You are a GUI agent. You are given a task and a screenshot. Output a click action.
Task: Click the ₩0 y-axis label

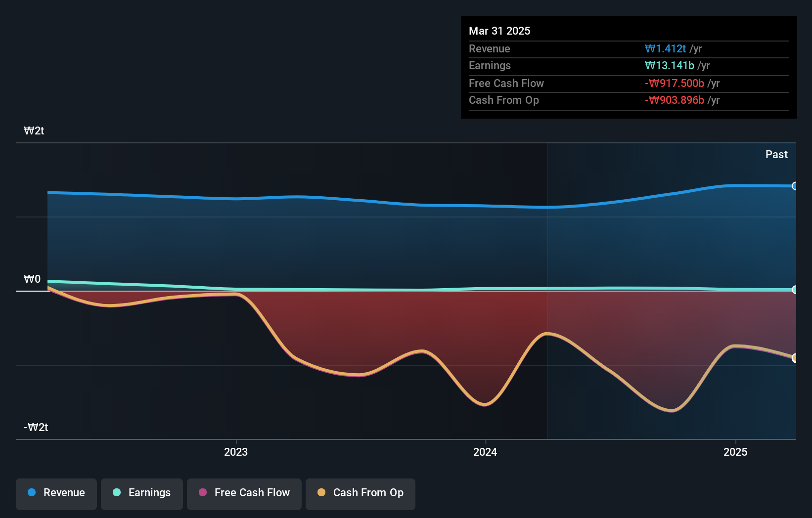(32, 279)
